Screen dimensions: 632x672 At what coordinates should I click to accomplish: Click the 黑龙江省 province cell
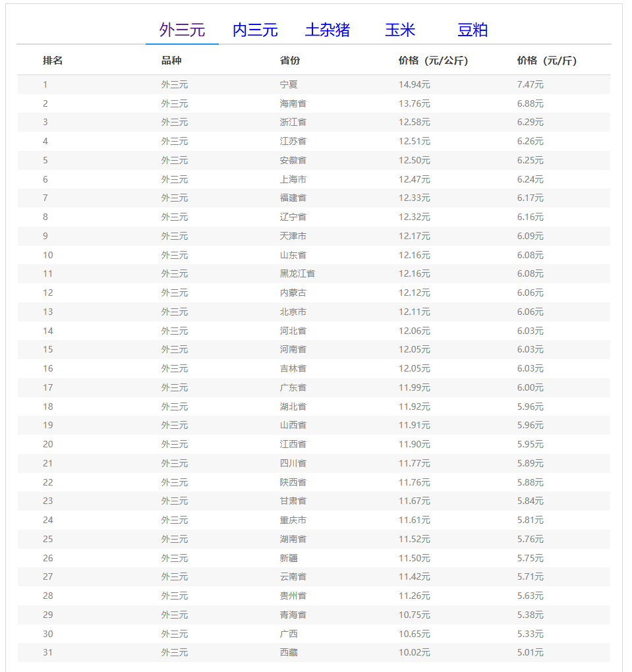click(x=297, y=273)
